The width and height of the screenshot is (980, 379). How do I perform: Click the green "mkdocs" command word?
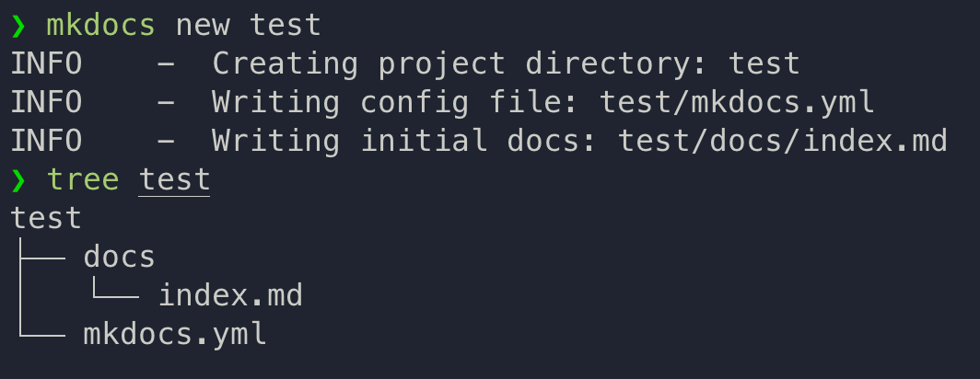pos(101,26)
